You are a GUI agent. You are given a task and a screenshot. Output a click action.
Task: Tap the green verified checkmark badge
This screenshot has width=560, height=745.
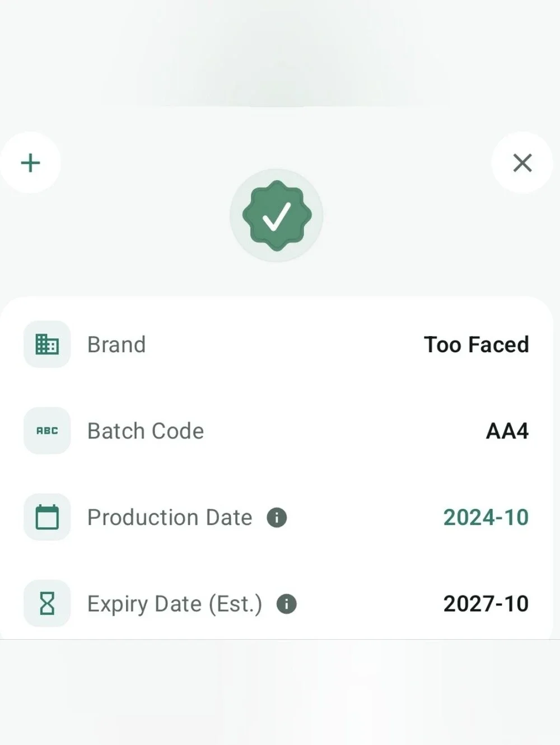coord(277,216)
